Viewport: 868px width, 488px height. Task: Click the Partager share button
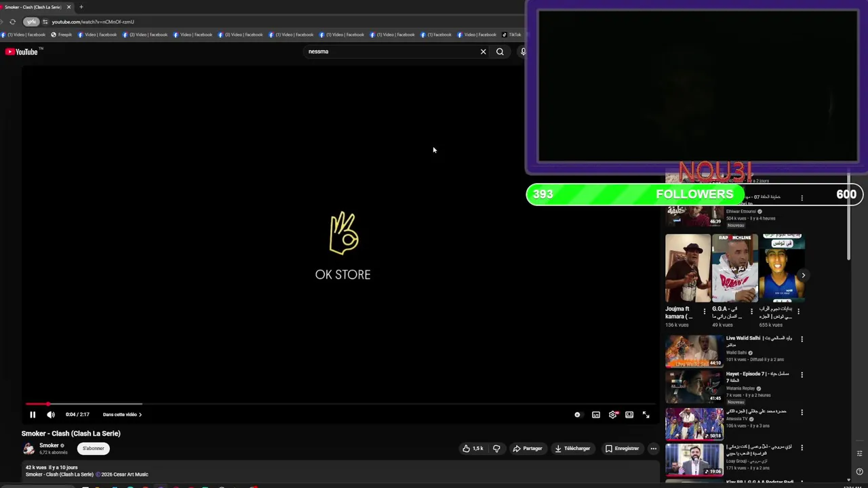tap(528, 449)
